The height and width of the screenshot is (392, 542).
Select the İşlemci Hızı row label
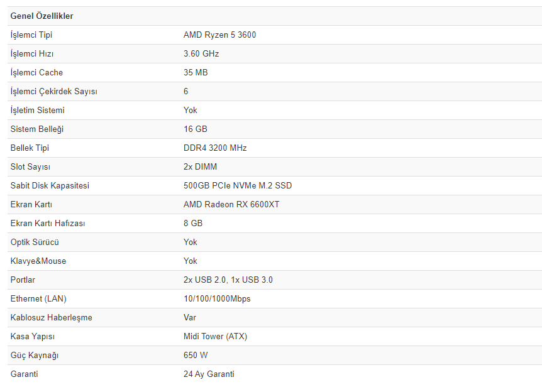(x=32, y=53)
